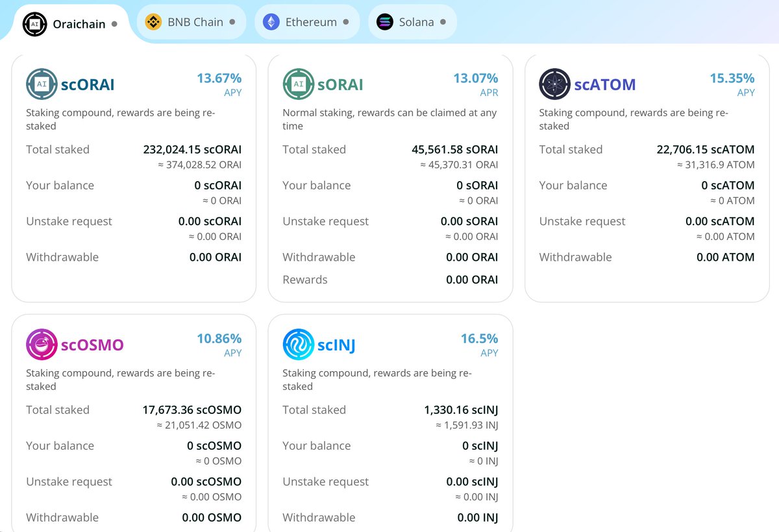
Task: Open the scATOM staking card title
Action: [605, 84]
